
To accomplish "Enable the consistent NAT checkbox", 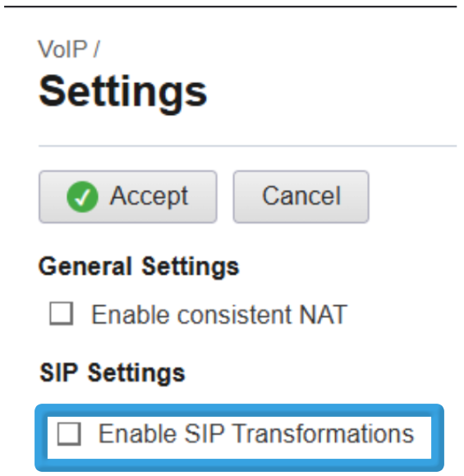I will 62,313.
